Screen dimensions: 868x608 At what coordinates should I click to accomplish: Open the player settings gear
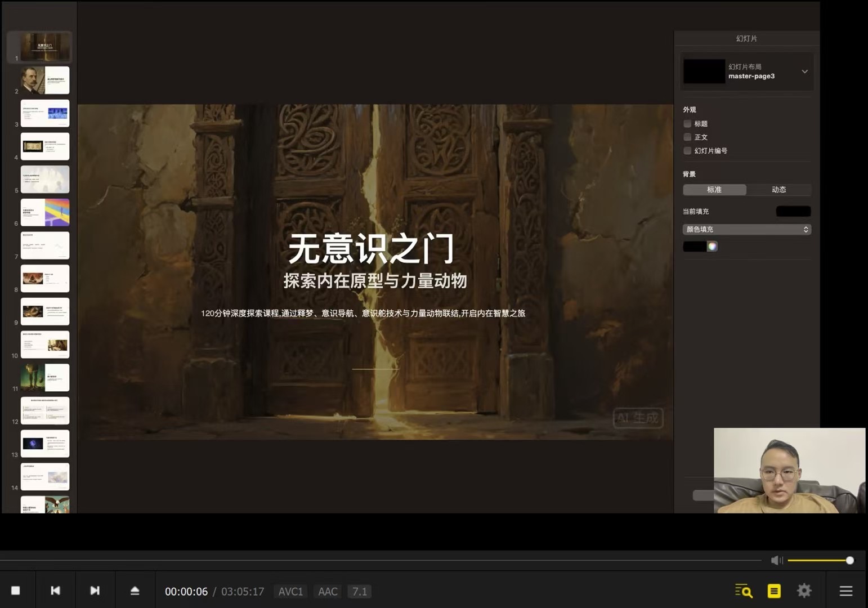click(804, 591)
